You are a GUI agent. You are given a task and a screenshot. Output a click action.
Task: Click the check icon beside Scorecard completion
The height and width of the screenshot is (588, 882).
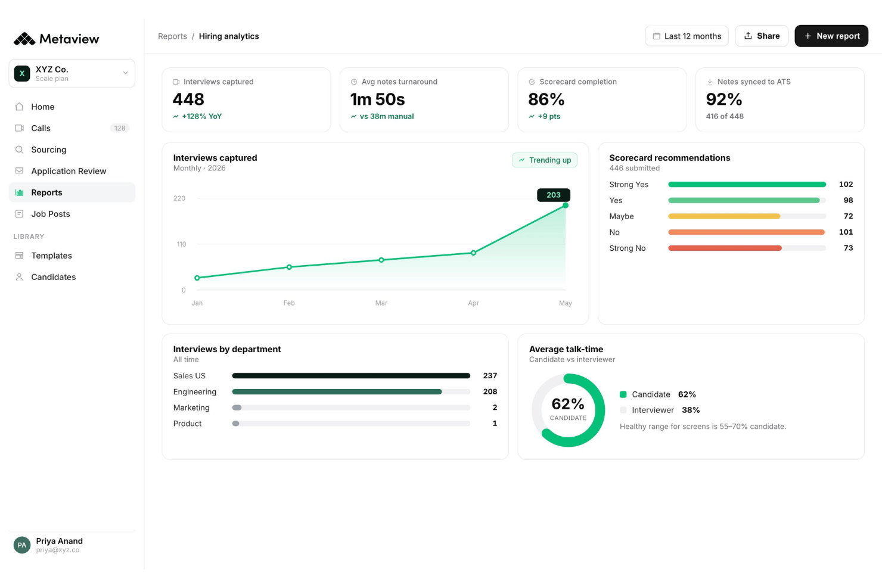pyautogui.click(x=532, y=82)
